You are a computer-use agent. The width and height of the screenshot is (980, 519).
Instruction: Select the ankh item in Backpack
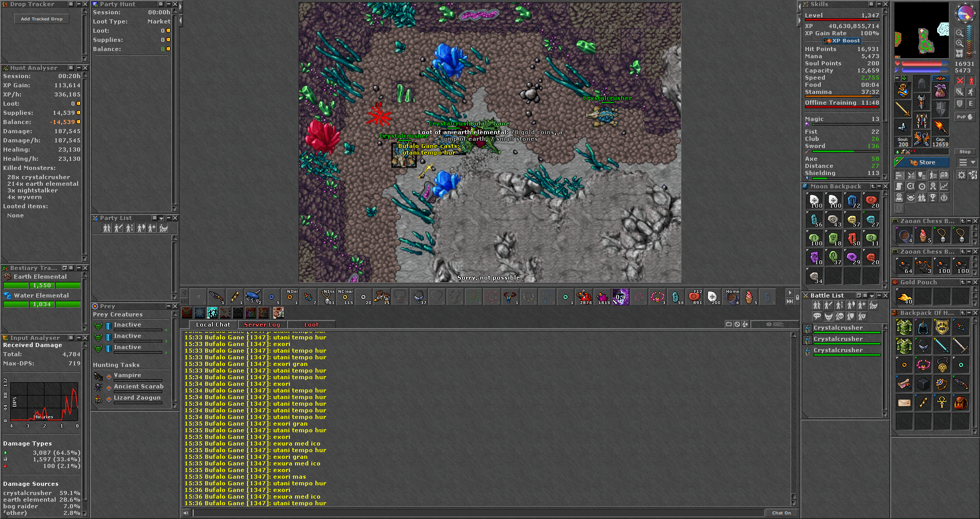pyautogui.click(x=942, y=403)
